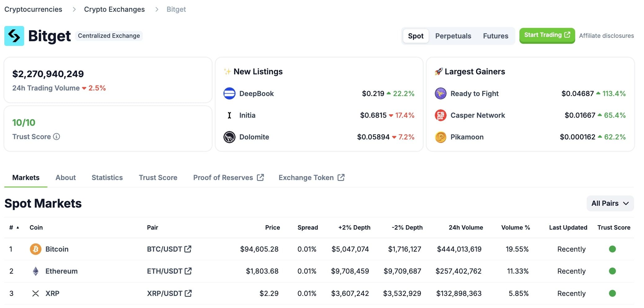
Task: Switch to the Futures market type
Action: coord(496,36)
